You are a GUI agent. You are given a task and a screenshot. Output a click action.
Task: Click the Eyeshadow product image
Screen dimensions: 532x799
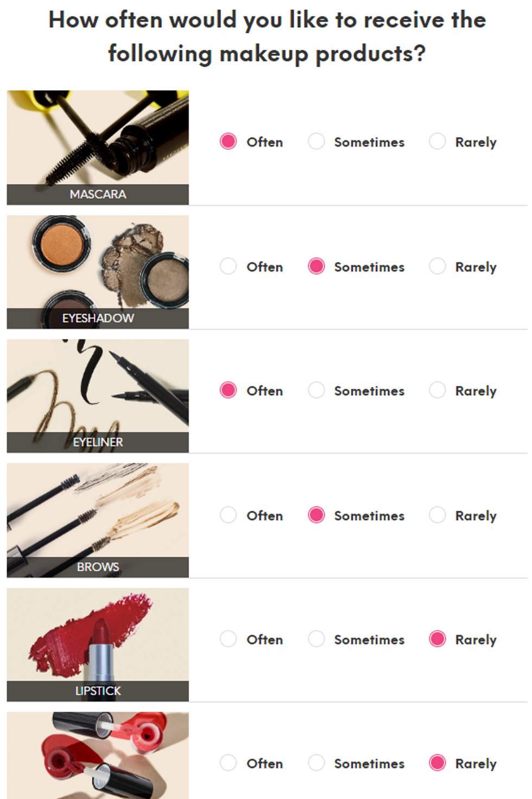click(98, 266)
